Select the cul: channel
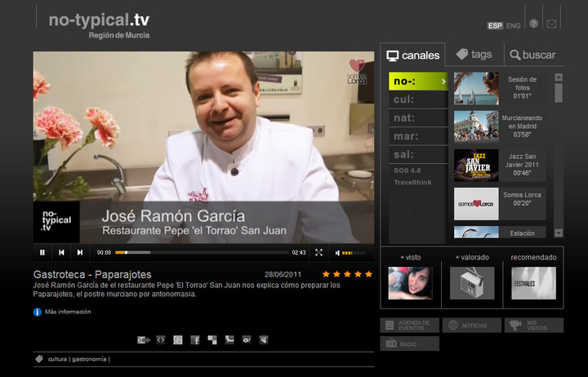 pyautogui.click(x=418, y=100)
